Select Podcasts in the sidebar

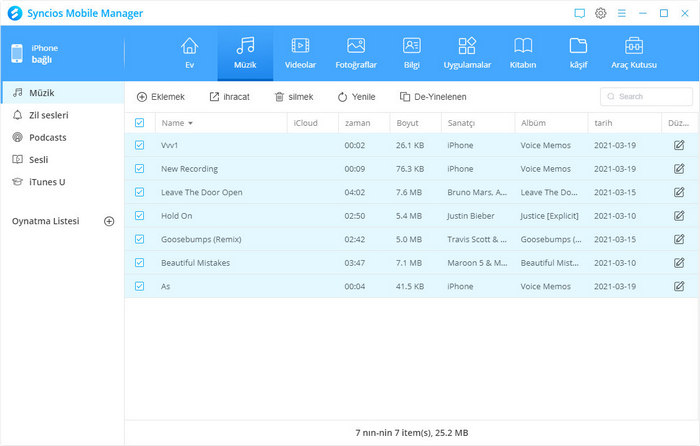pyautogui.click(x=62, y=137)
